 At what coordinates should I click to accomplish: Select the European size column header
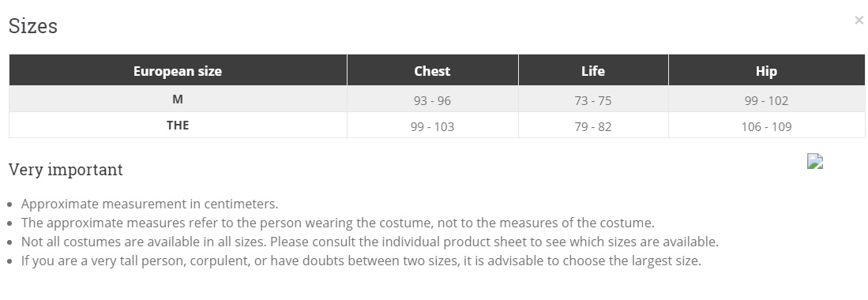(x=178, y=70)
